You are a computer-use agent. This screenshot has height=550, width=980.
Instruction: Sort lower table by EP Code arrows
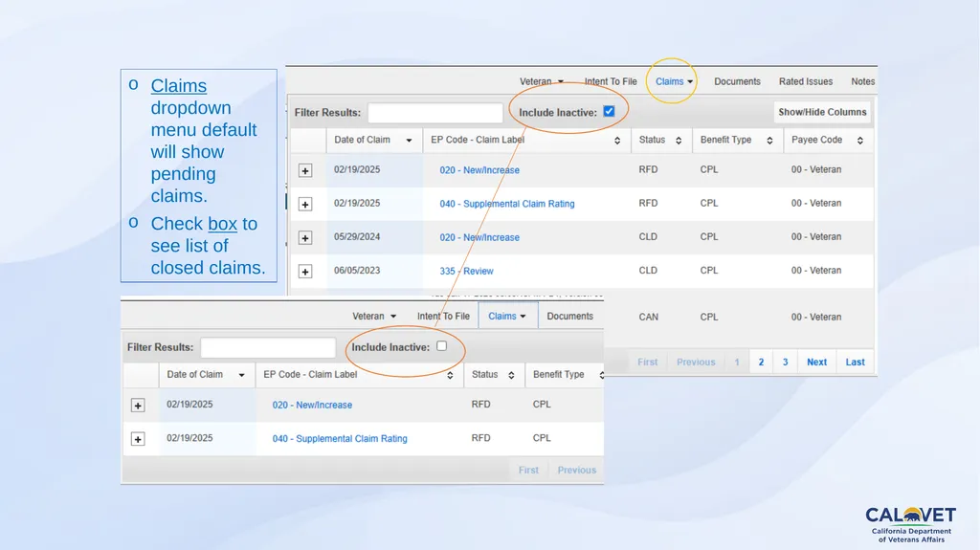click(450, 375)
